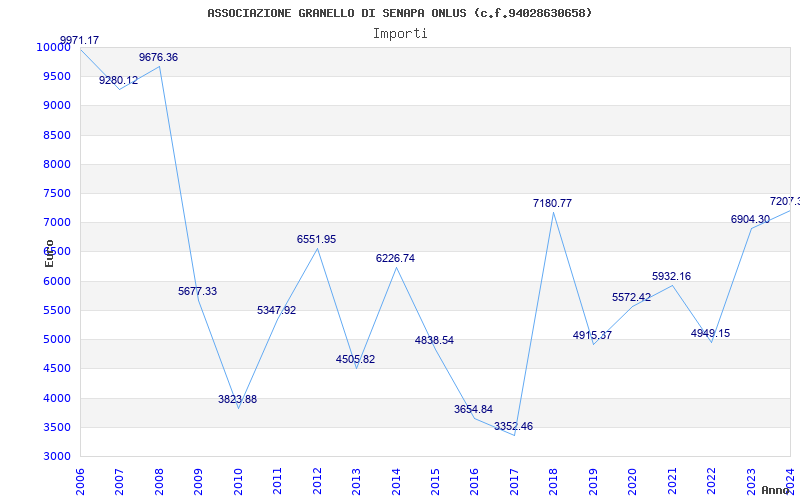Select the 2008 year tick label
800x500 pixels.
[x=159, y=482]
